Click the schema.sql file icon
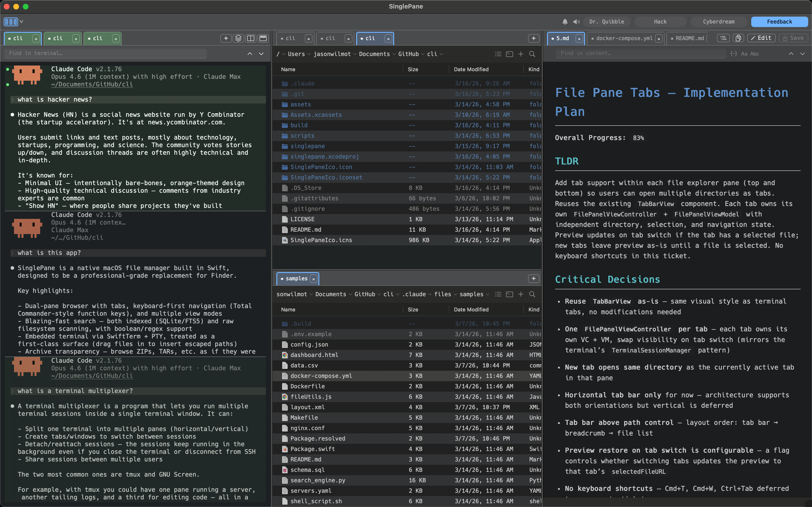The height and width of the screenshot is (507, 812). click(x=285, y=470)
